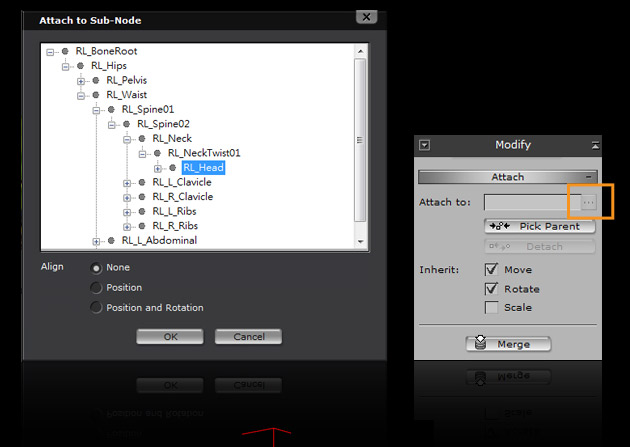Click the Pick Parent button

pyautogui.click(x=540, y=226)
